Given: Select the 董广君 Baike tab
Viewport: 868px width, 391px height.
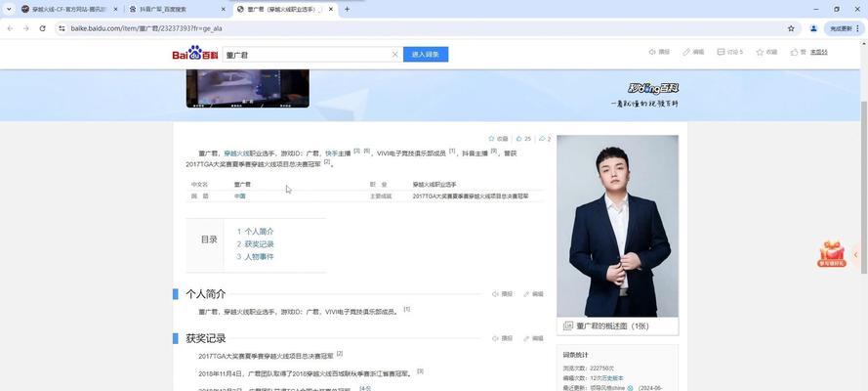Looking at the screenshot, I should pos(285,10).
